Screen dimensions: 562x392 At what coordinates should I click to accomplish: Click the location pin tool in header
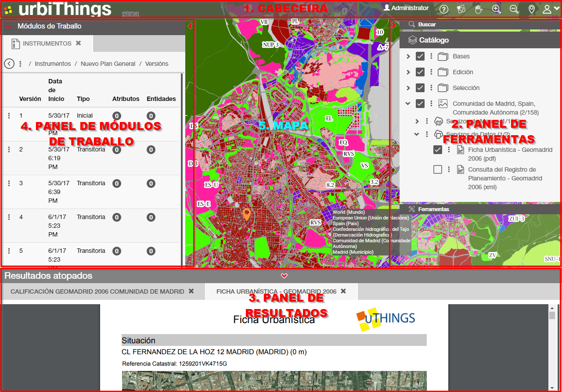(x=532, y=9)
